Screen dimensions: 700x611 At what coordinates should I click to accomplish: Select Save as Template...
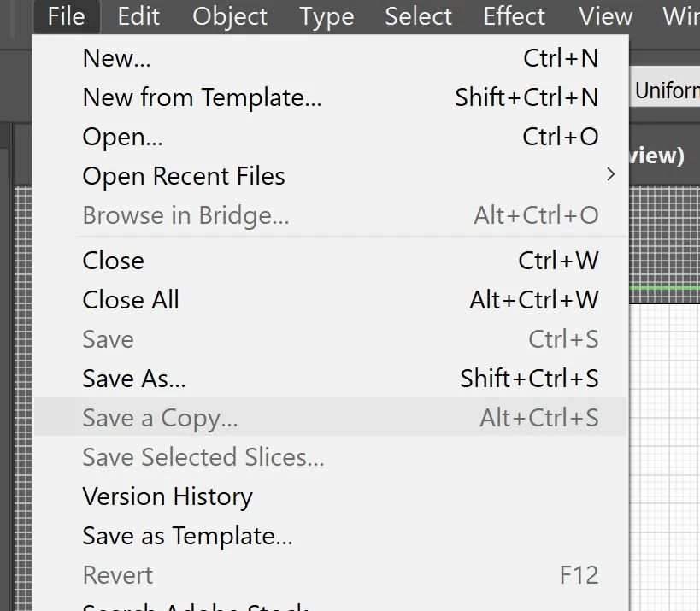coord(187,536)
